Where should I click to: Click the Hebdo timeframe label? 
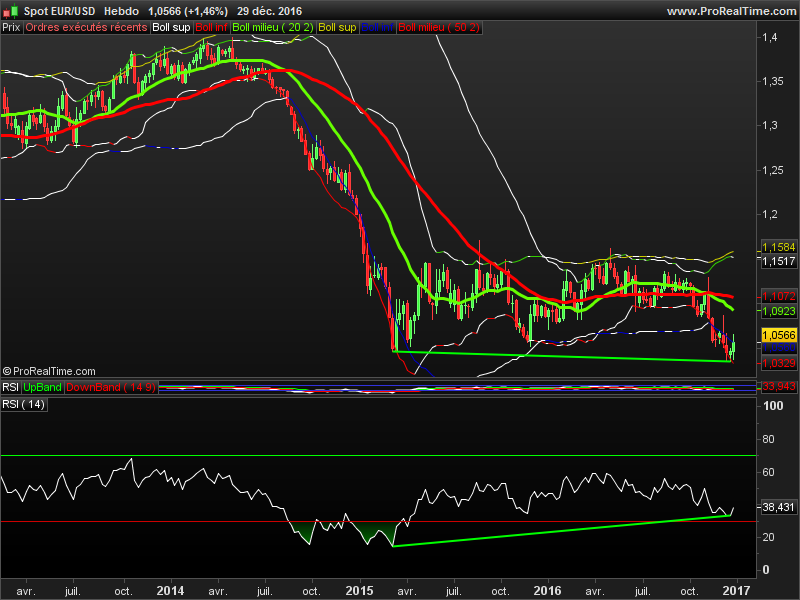pos(121,11)
